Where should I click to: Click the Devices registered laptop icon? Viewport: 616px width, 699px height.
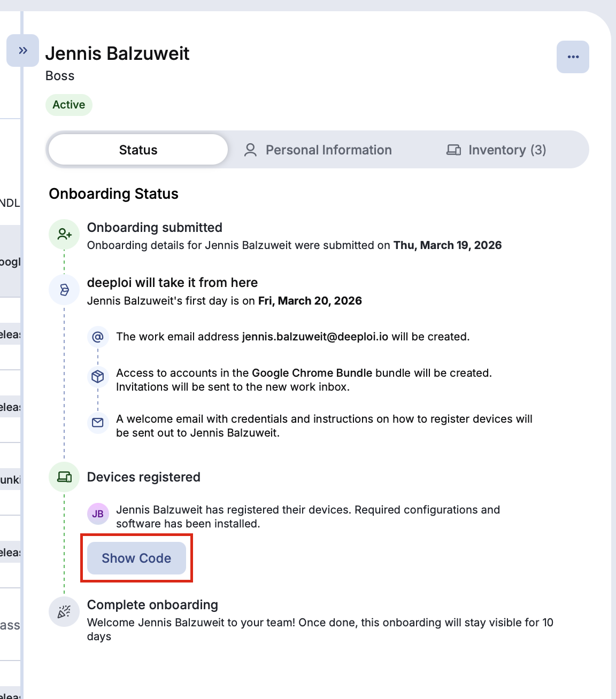[64, 477]
